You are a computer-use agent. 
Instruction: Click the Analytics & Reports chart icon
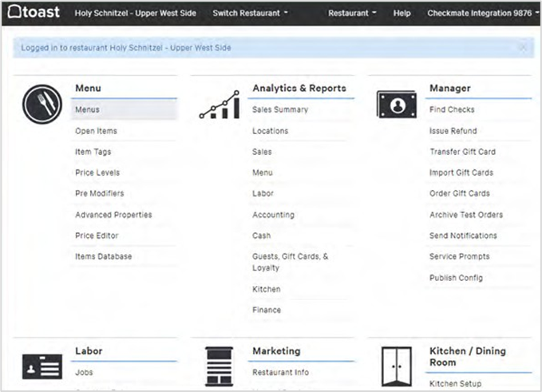pyautogui.click(x=219, y=105)
